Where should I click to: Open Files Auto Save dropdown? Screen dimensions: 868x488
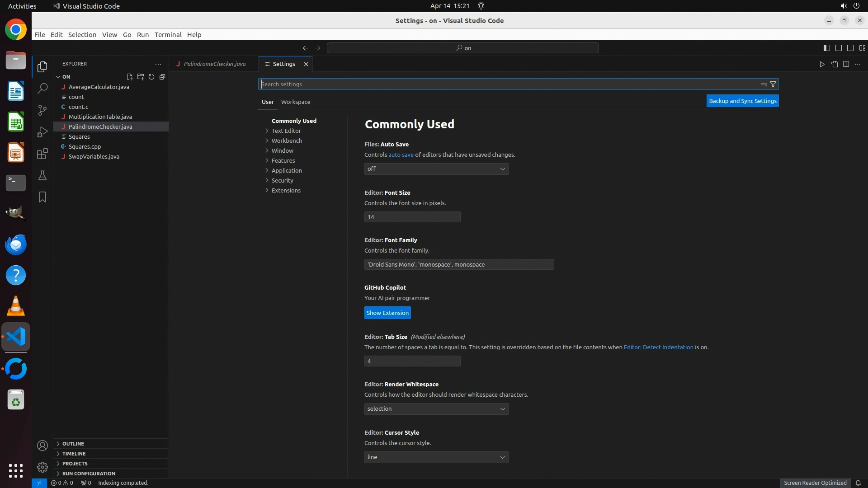pos(436,169)
